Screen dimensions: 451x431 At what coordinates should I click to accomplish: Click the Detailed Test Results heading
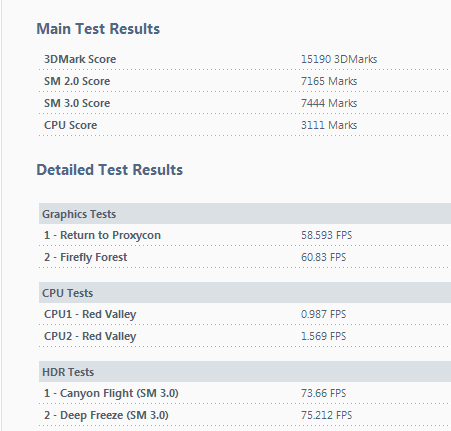click(x=110, y=170)
